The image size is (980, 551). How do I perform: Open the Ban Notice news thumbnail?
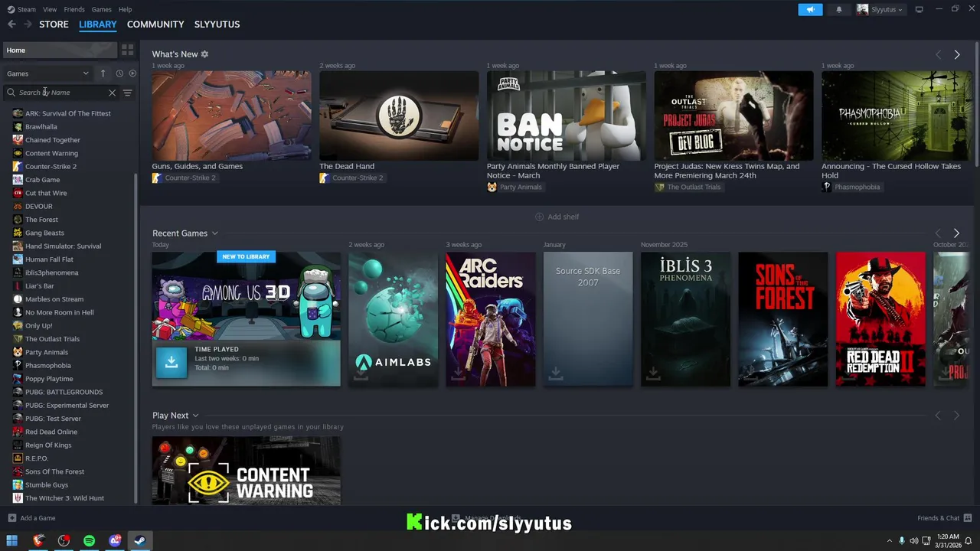(x=566, y=116)
